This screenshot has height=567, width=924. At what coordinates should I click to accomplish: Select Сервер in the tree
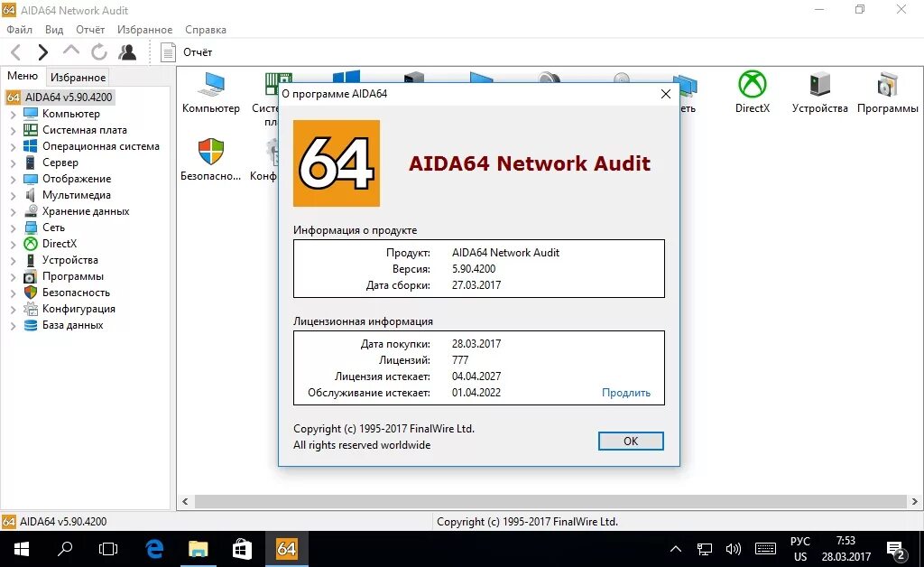click(x=51, y=163)
